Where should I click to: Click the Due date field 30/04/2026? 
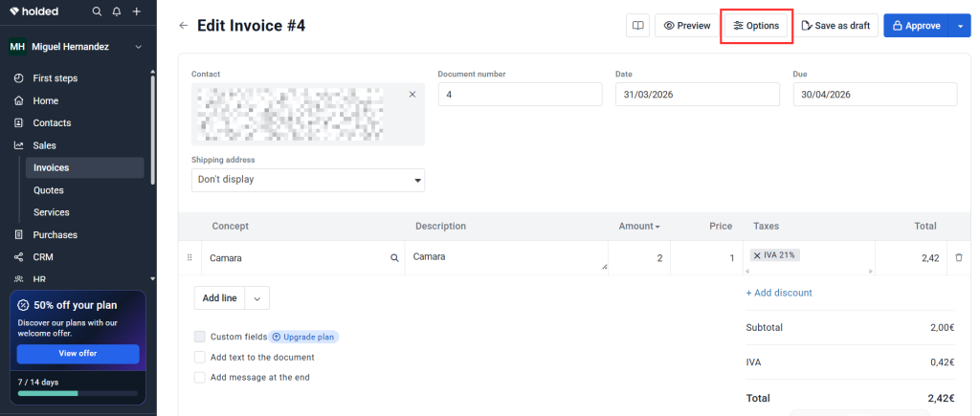point(875,95)
